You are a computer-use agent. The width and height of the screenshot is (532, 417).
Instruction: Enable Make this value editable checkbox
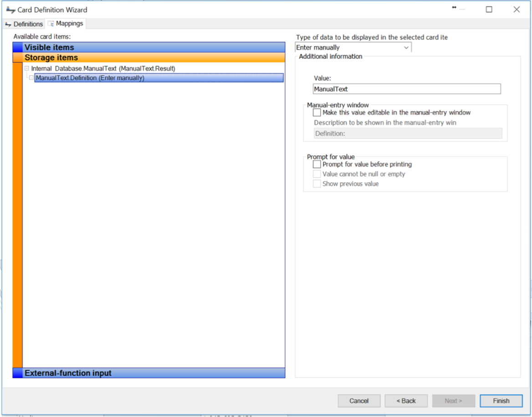pos(317,112)
